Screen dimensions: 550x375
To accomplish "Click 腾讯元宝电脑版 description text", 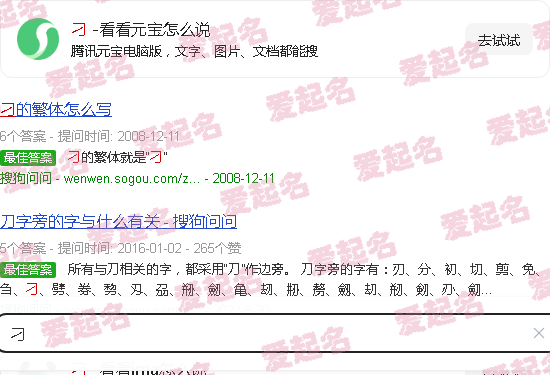I will pos(194,51).
